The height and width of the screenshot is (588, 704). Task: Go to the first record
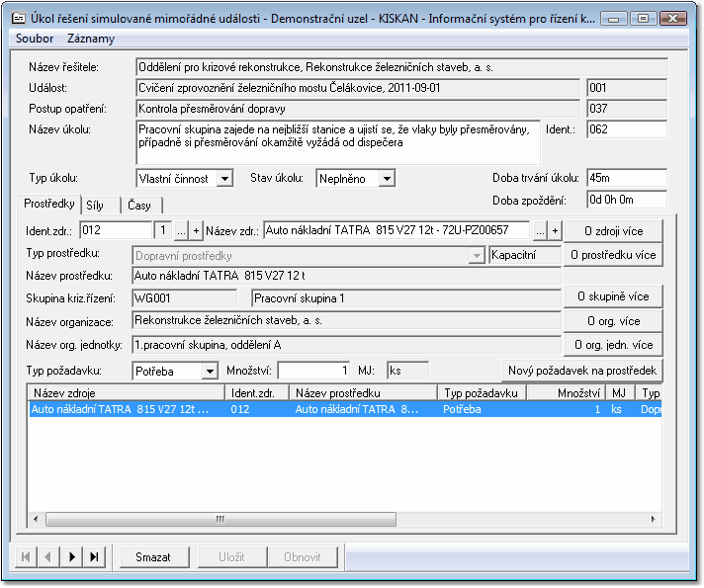click(24, 557)
